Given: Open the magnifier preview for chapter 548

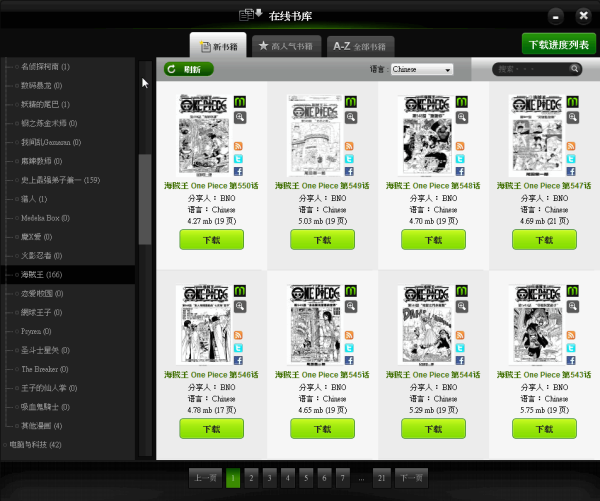Looking at the screenshot, I should coord(462,117).
